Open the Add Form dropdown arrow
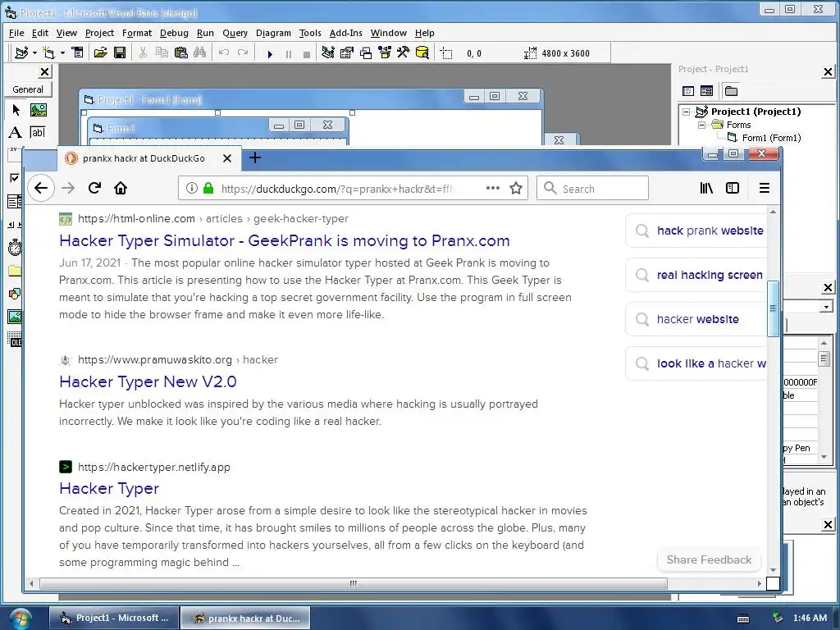This screenshot has width=840, height=630. point(62,52)
